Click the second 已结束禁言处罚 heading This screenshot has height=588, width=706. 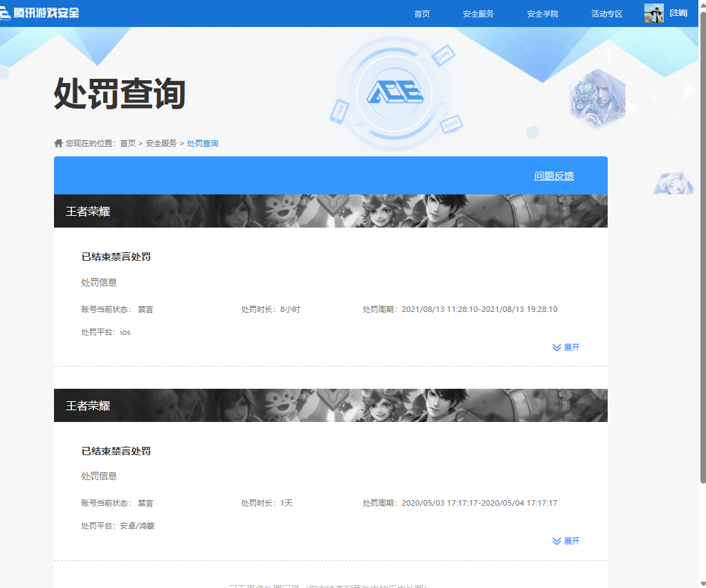pyautogui.click(x=116, y=451)
